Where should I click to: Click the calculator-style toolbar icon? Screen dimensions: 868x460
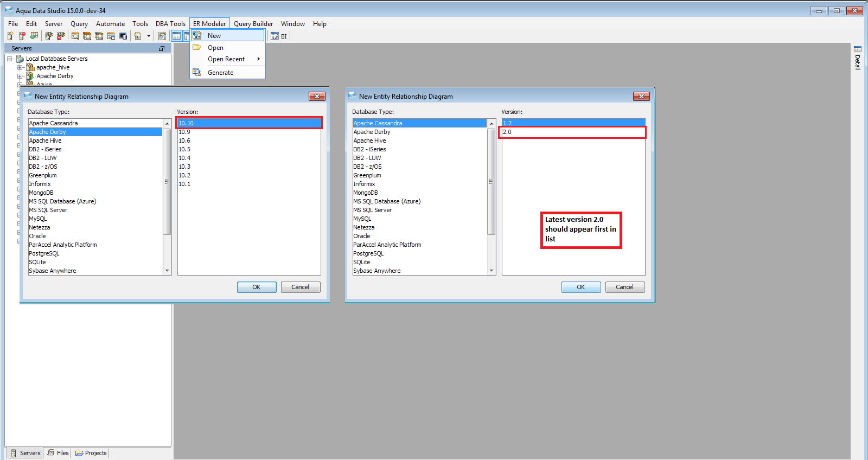point(162,36)
